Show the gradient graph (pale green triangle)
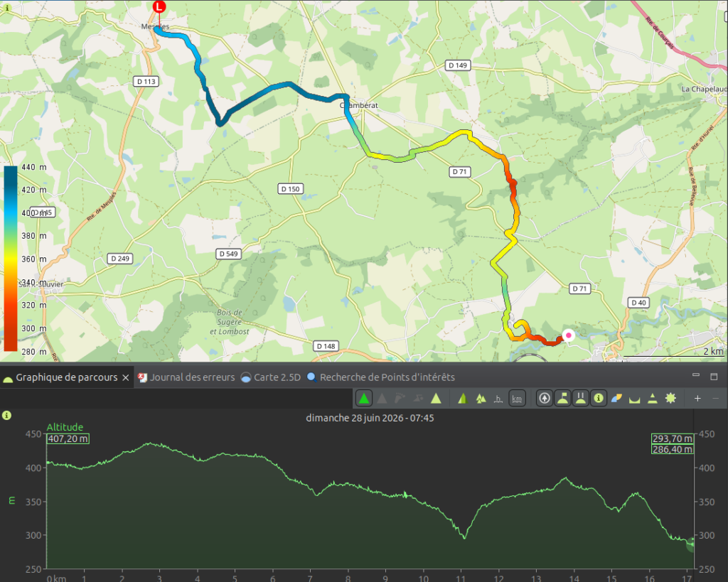 click(x=436, y=398)
